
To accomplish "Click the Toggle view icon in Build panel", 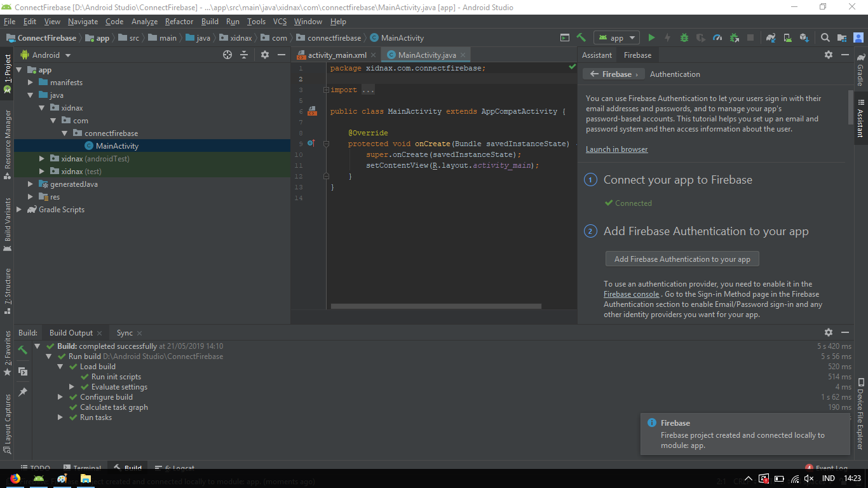I will pyautogui.click(x=23, y=371).
